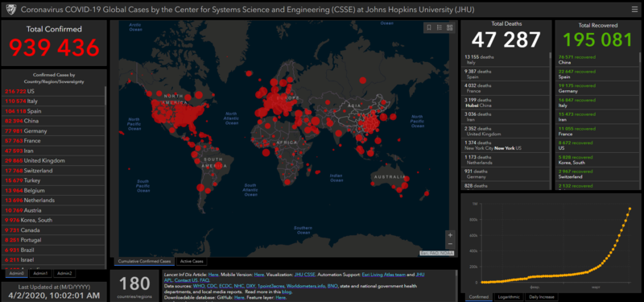Switch chart to Logarithmic tab
Image resolution: width=644 pixels, height=302 pixels.
click(509, 297)
